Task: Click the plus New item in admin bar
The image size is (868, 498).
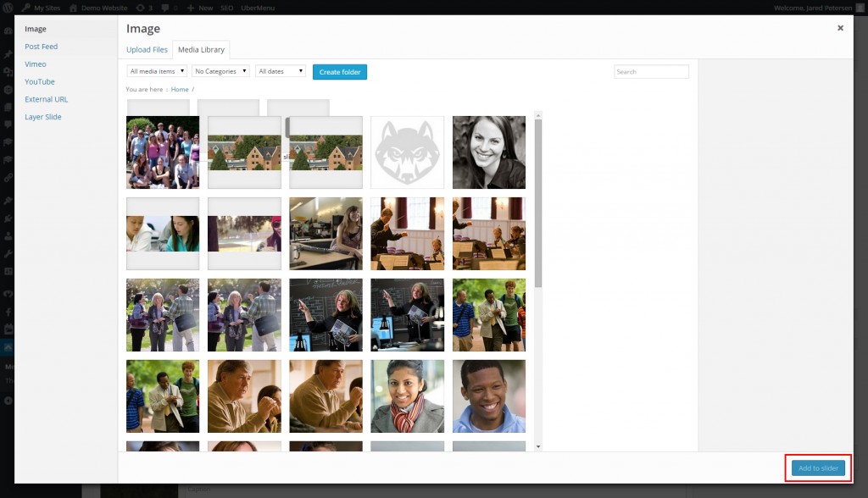Action: point(201,7)
